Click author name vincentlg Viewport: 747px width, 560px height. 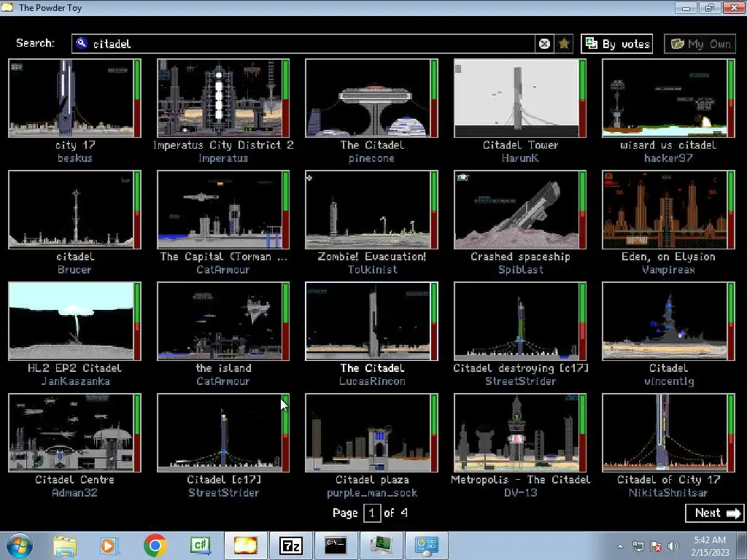point(669,381)
